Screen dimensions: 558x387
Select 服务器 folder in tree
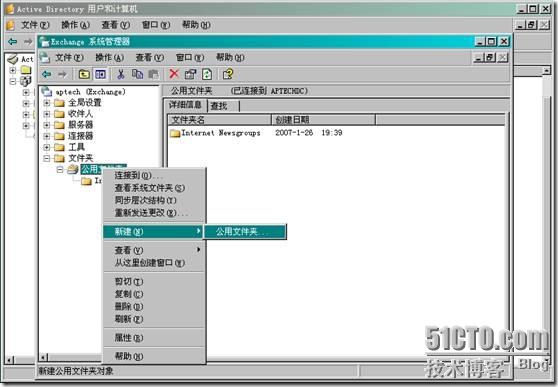(x=80, y=125)
